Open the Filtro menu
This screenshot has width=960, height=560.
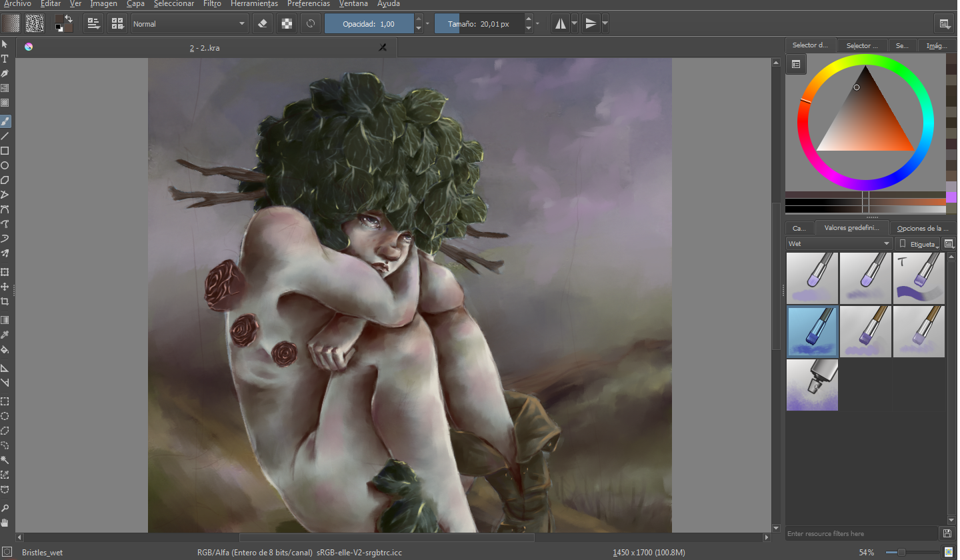coord(212,4)
